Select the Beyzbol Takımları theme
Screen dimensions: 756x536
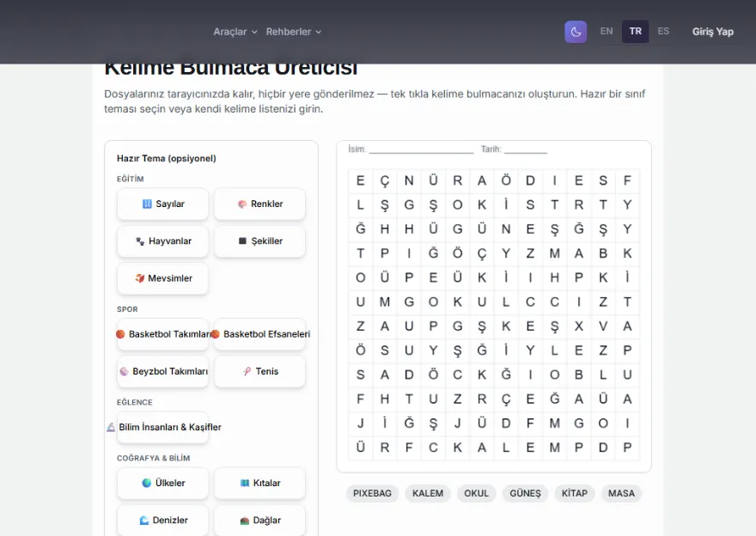[163, 371]
